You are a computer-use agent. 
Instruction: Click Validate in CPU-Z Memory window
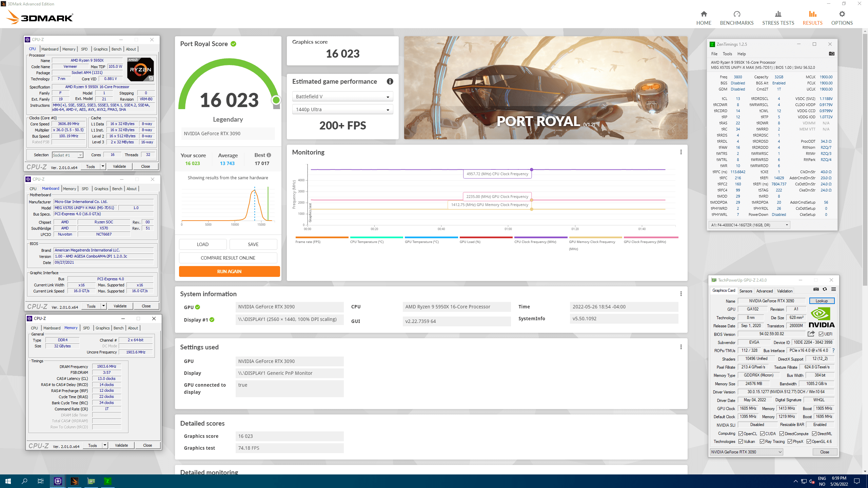(x=121, y=445)
